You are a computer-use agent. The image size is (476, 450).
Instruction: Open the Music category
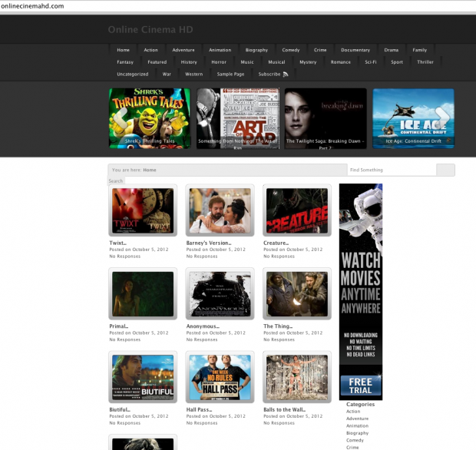click(x=247, y=62)
